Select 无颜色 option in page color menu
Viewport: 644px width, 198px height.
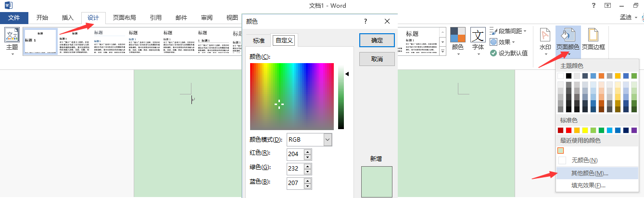coord(584,160)
